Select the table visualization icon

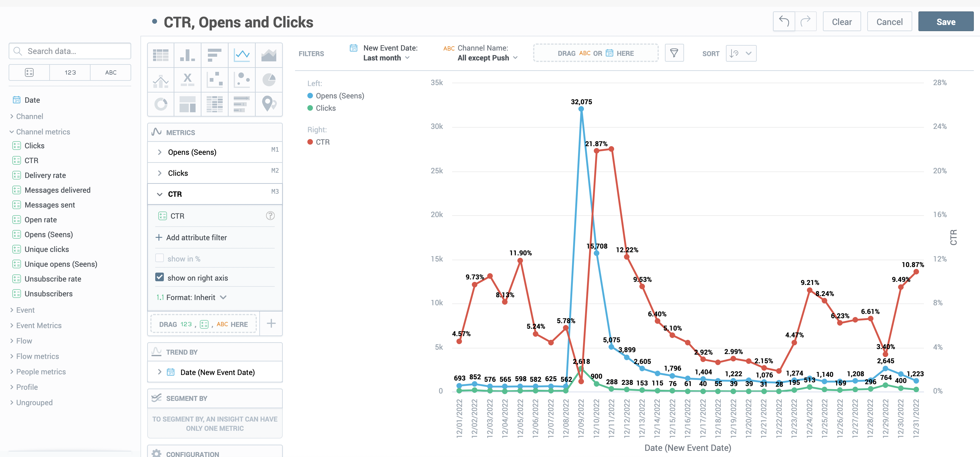160,55
